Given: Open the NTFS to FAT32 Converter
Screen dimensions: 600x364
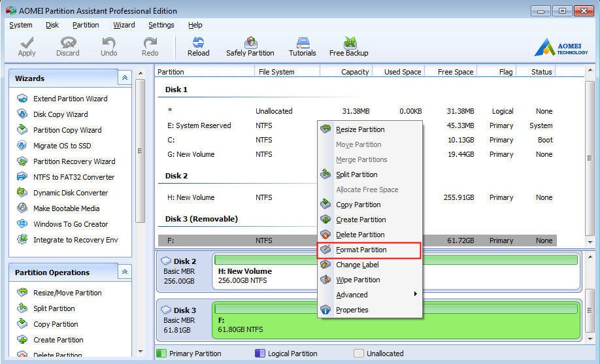Looking at the screenshot, I should coord(66,177).
